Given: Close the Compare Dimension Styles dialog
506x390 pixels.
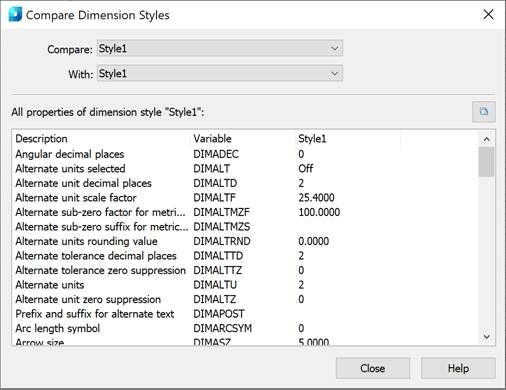Looking at the screenshot, I should 488,14.
